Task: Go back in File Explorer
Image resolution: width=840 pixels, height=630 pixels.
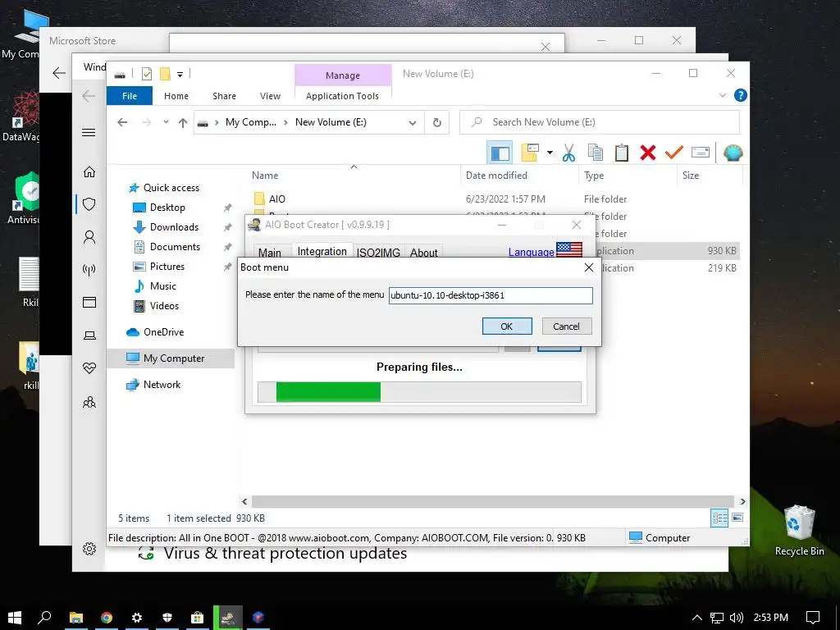Action: pos(122,122)
